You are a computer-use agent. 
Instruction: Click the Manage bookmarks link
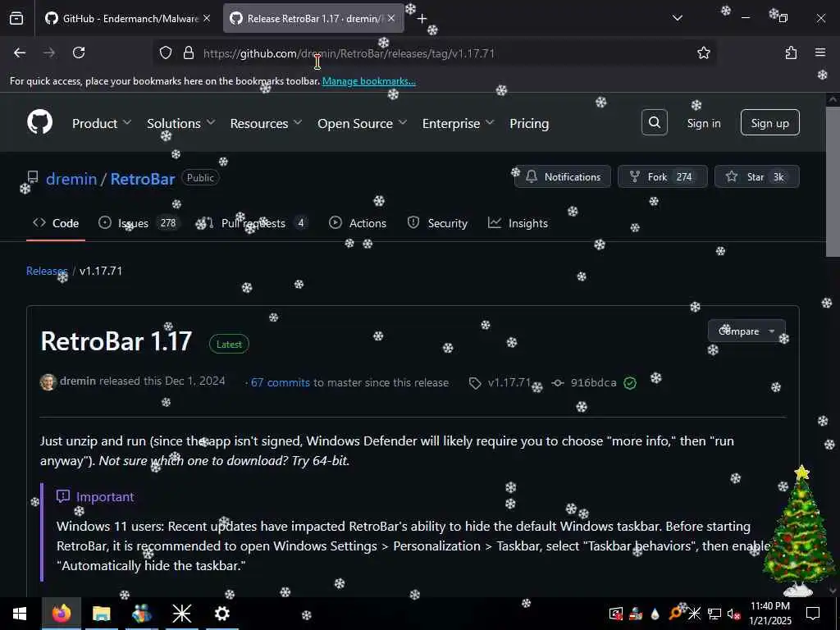point(368,81)
